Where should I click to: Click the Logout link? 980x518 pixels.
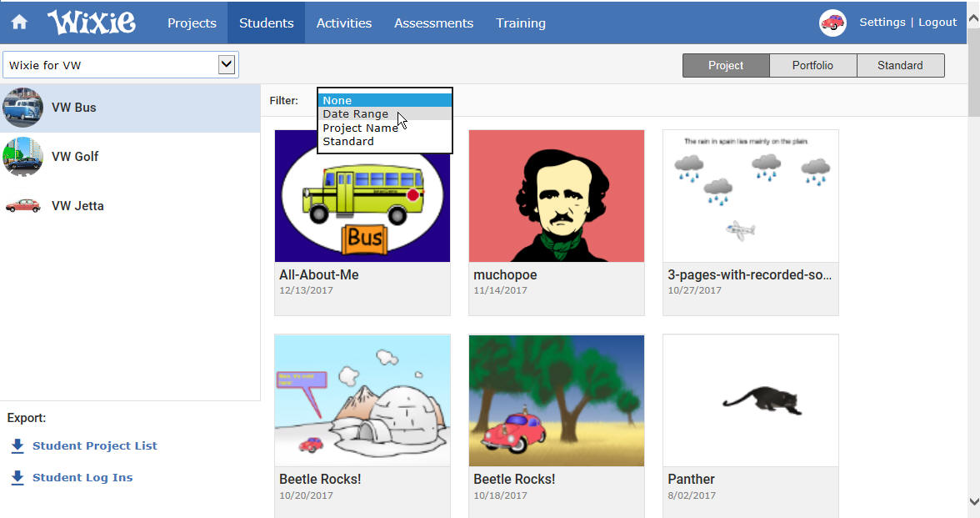pyautogui.click(x=937, y=22)
